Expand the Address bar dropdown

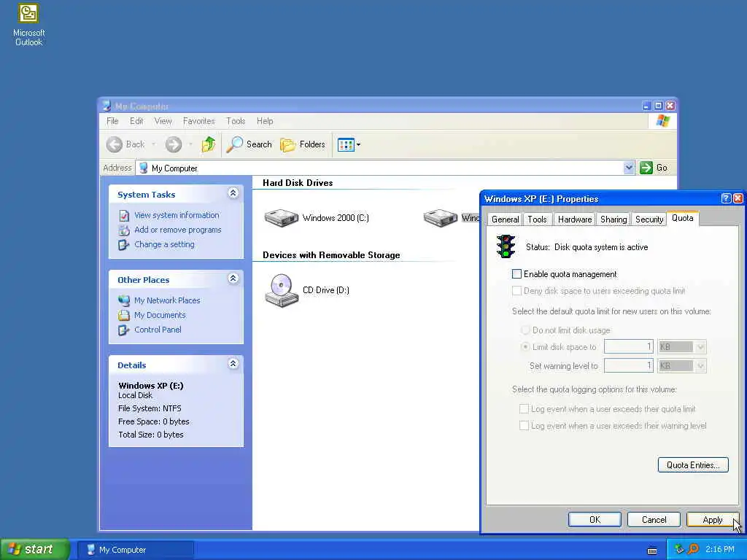coord(628,168)
